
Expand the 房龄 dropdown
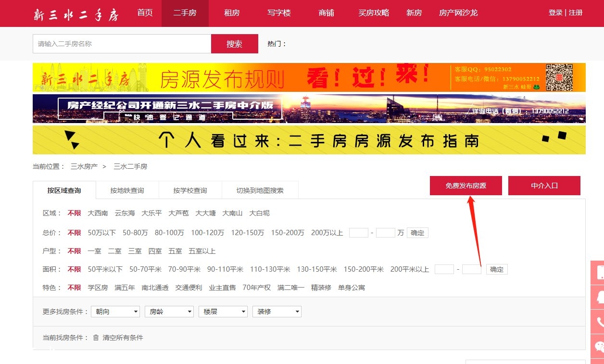pos(169,312)
